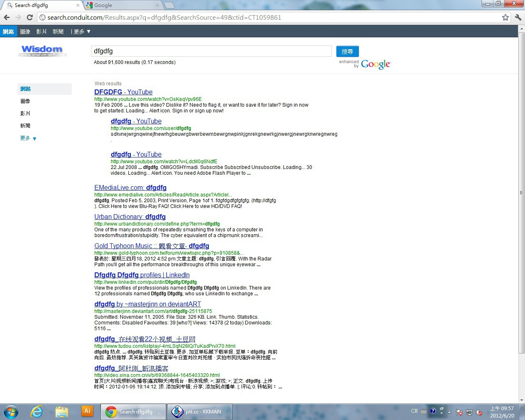Click the 'Web results' heading text
Image resolution: width=525 pixels, height=420 pixels.
click(x=108, y=84)
